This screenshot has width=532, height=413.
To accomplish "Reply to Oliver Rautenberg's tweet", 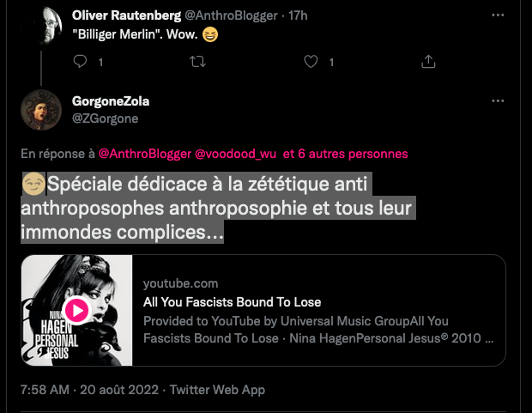I will point(81,61).
